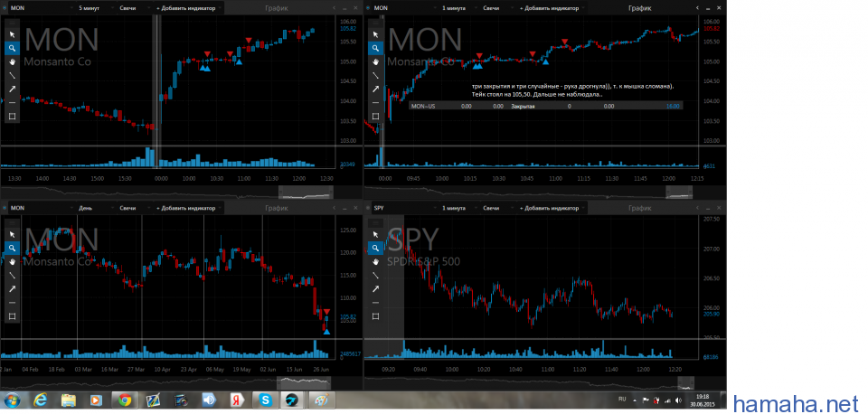Viewport: 868px width, 414px height.
Task: Select the hand pan tool in MON 1-minute chart
Action: pyautogui.click(x=375, y=61)
